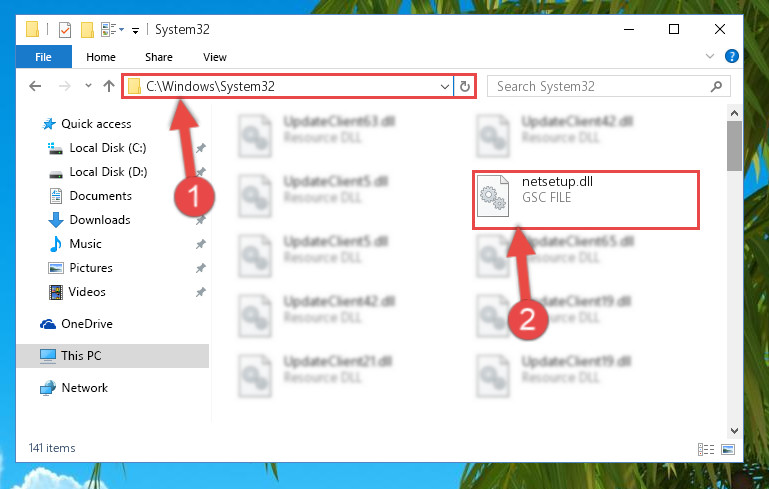Viewport: 769px width, 489px height.
Task: Click the Back navigation arrow
Action: [35, 86]
